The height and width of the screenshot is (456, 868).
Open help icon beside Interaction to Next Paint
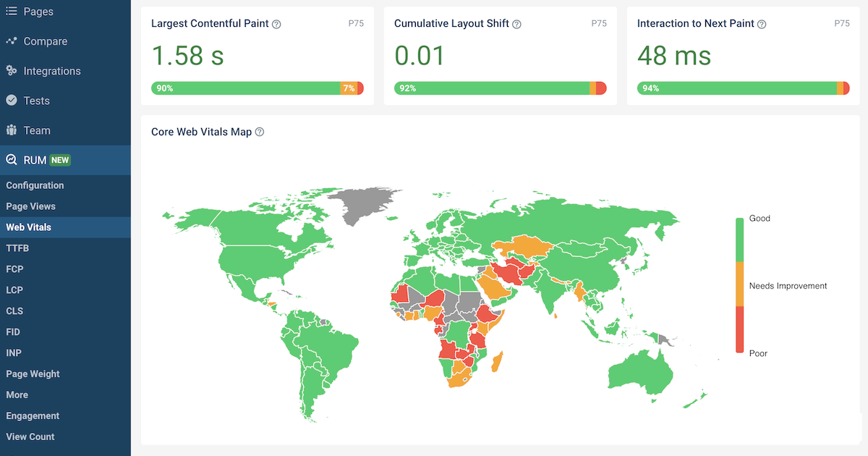point(762,24)
